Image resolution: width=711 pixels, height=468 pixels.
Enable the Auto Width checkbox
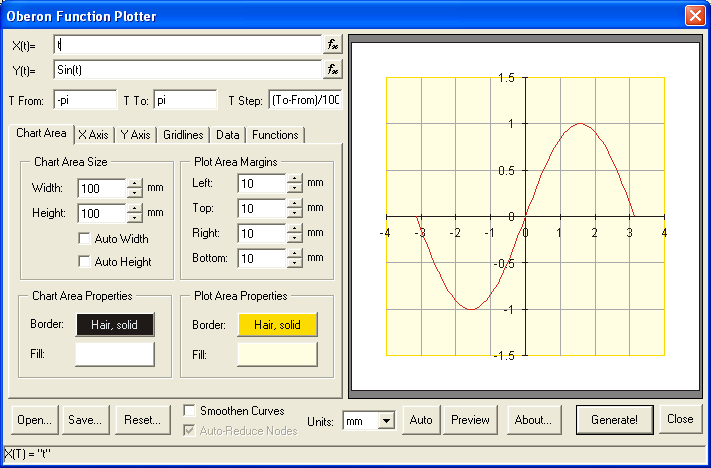pos(84,239)
